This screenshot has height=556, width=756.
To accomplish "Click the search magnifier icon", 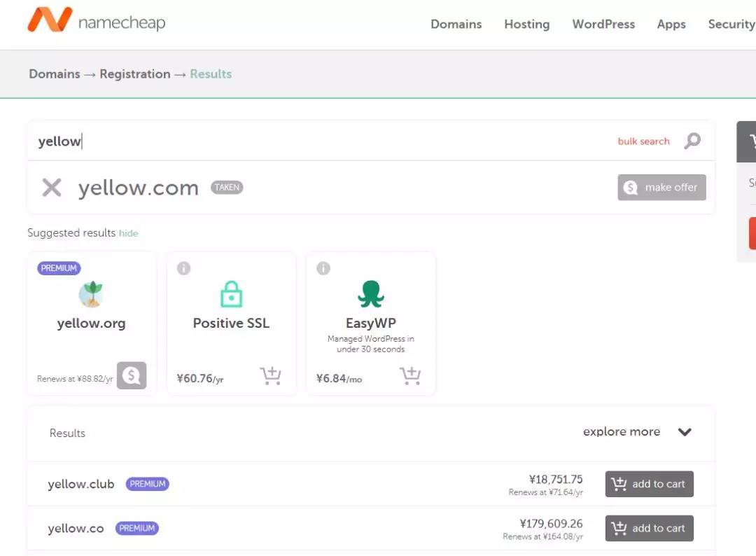I will pyautogui.click(x=692, y=141).
